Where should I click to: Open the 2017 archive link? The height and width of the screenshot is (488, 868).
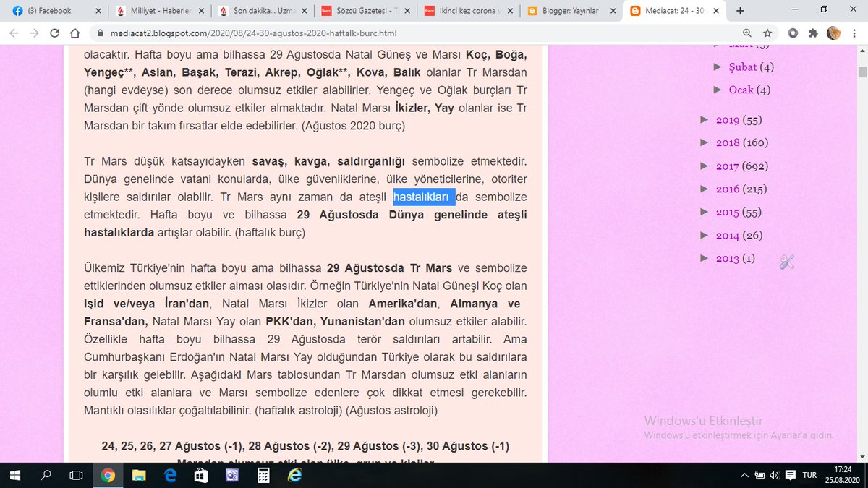coord(728,166)
